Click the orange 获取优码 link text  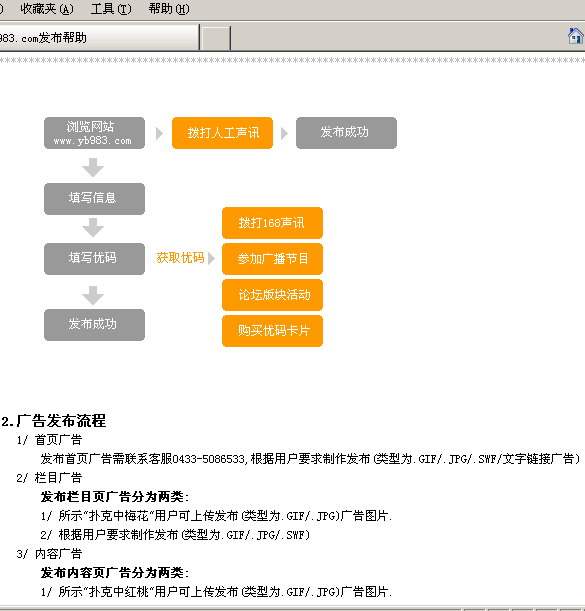pyautogui.click(x=180, y=258)
